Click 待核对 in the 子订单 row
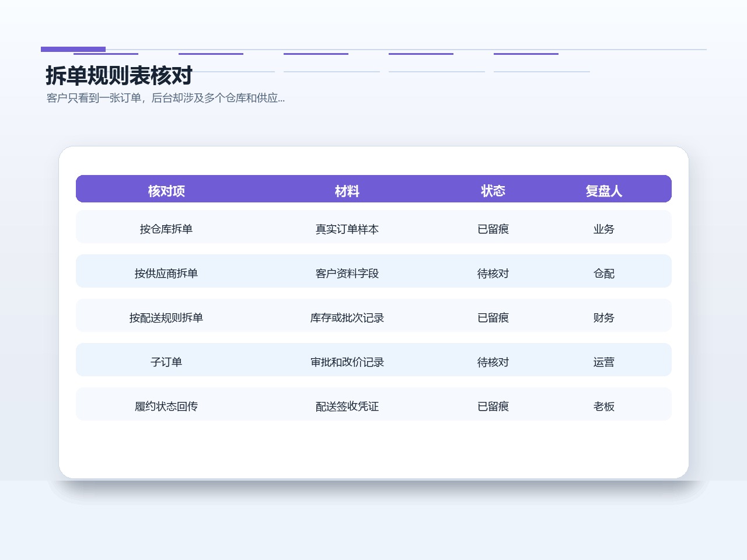The image size is (747, 560). (493, 362)
